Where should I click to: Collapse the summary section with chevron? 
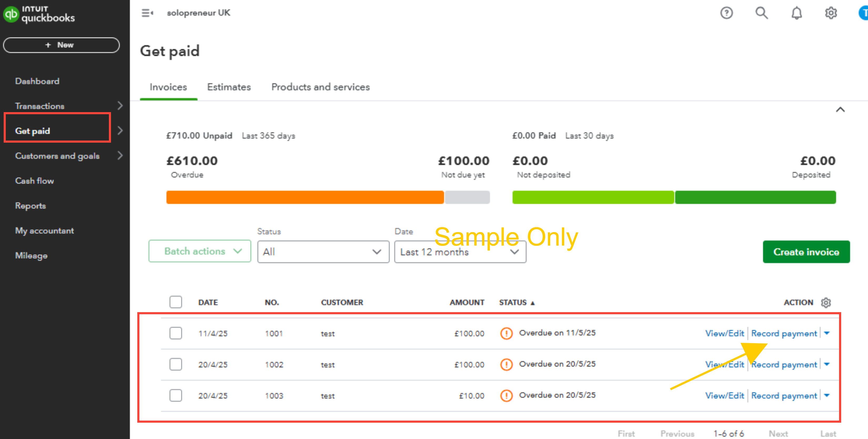click(840, 109)
